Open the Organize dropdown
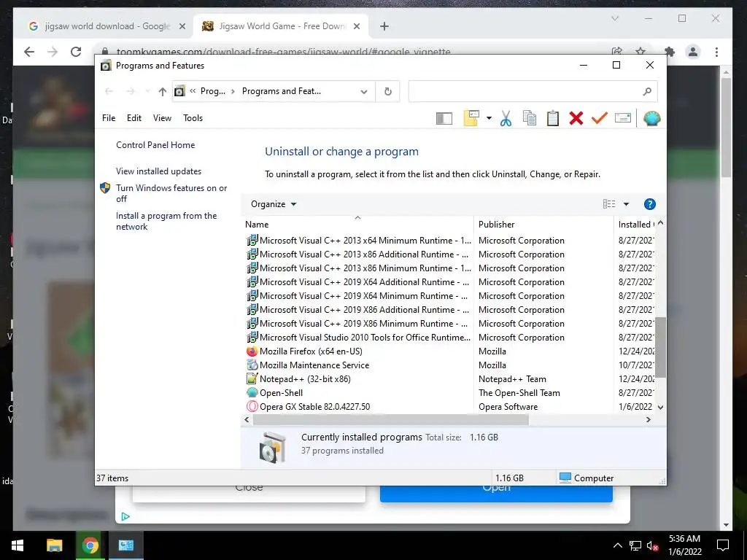The image size is (747, 560). [274, 204]
